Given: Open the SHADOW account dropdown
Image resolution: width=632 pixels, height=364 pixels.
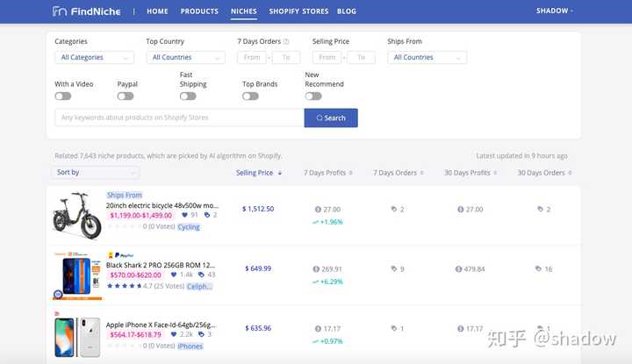Looking at the screenshot, I should (554, 11).
